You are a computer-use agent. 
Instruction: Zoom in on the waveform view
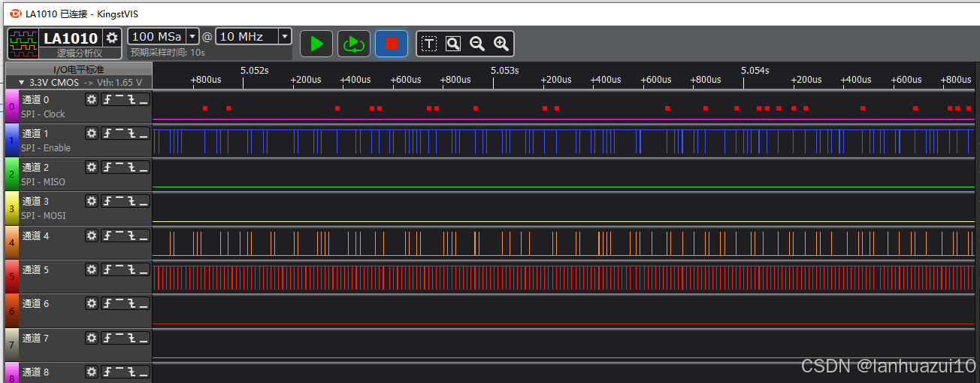point(501,44)
